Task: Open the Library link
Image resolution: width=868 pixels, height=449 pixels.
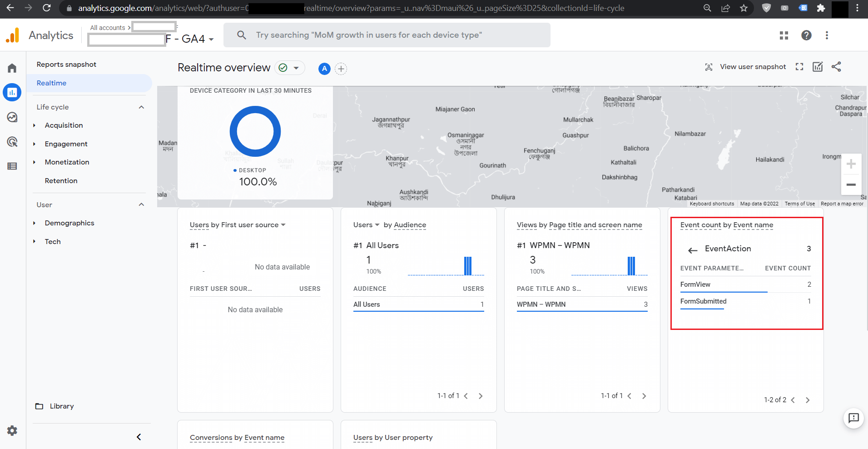Action: click(x=61, y=406)
